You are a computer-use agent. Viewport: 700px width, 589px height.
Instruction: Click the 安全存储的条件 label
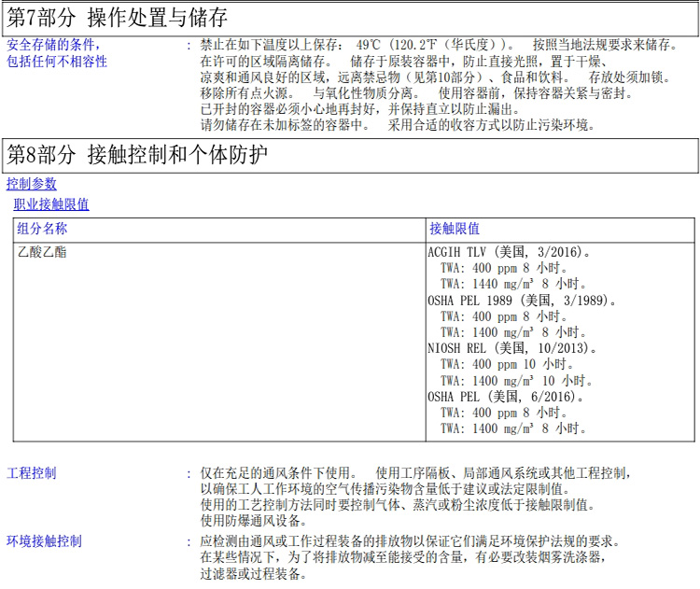pos(53,45)
